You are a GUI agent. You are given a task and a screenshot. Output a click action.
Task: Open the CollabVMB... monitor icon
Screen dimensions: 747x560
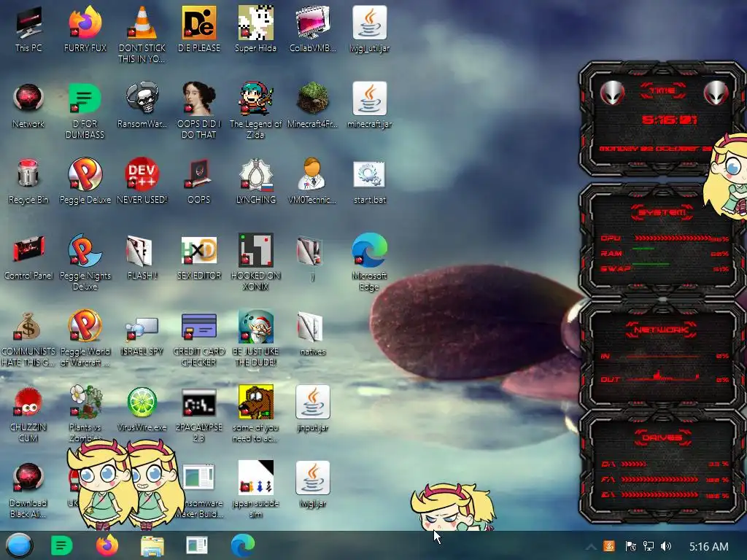pyautogui.click(x=312, y=29)
